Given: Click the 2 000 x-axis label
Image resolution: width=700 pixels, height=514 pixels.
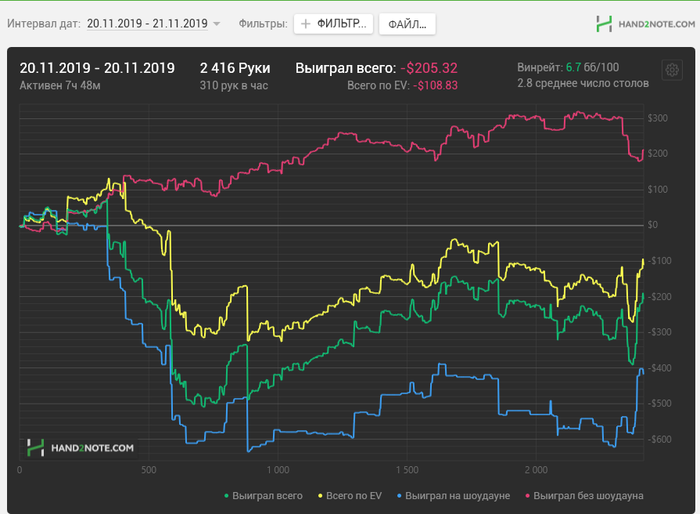Looking at the screenshot, I should [536, 470].
